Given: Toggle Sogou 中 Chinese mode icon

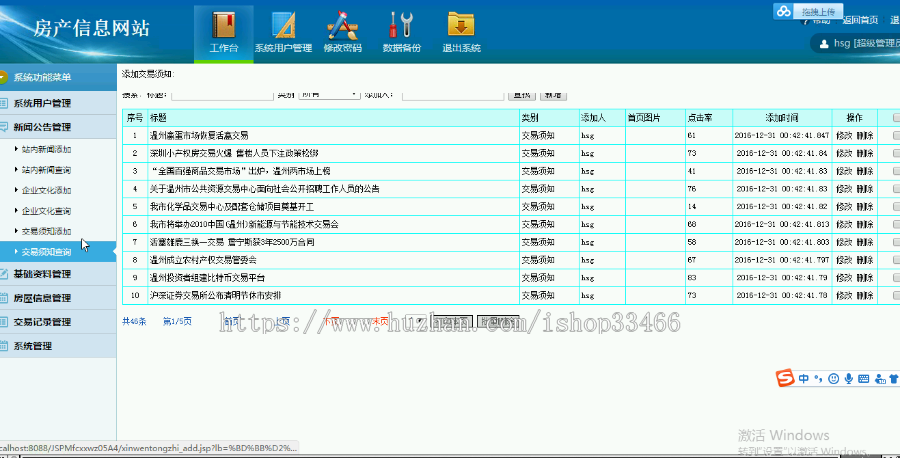Looking at the screenshot, I should click(804, 379).
